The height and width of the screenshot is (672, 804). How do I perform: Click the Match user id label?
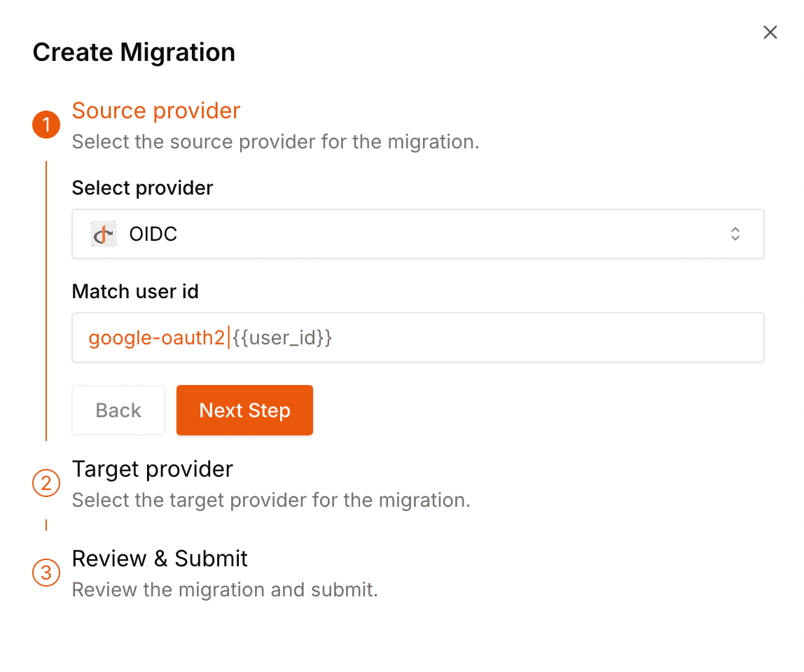135,291
